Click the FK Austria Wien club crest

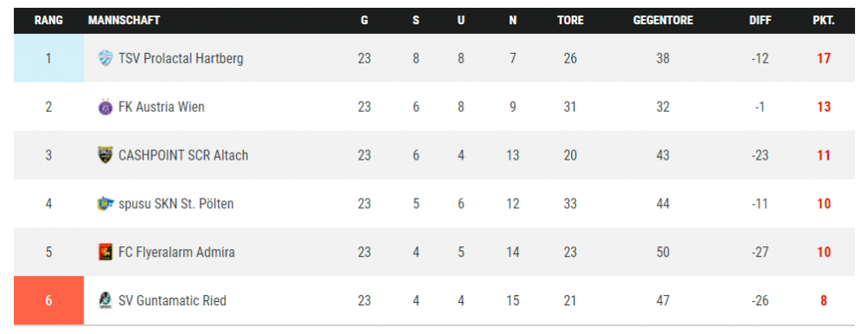pos(105,107)
